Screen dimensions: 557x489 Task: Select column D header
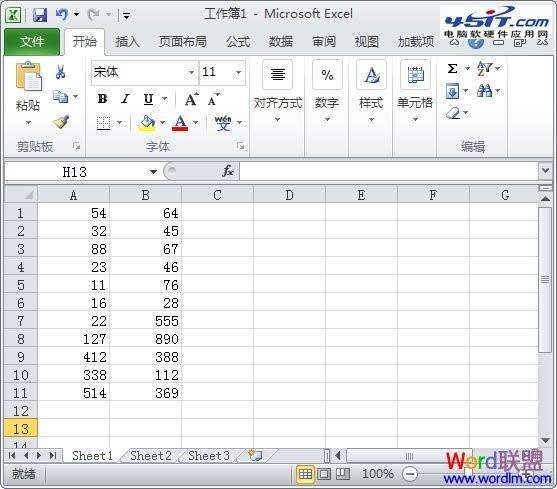[289, 195]
